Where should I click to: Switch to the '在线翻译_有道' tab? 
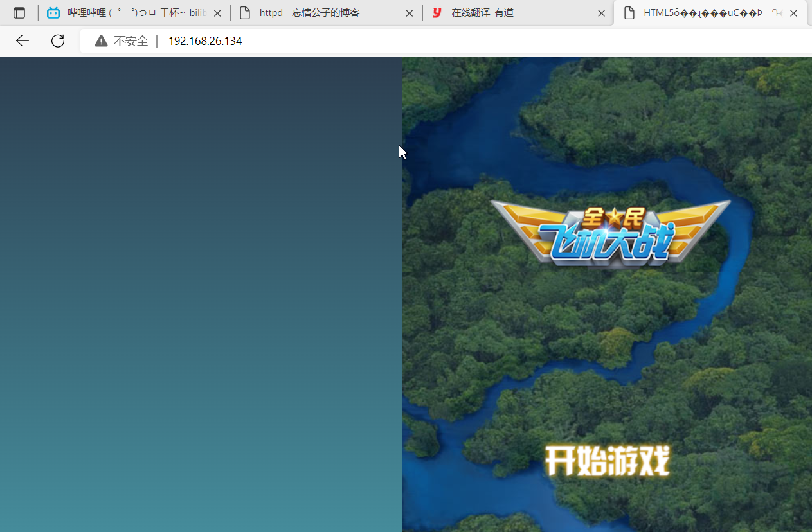[x=518, y=13]
